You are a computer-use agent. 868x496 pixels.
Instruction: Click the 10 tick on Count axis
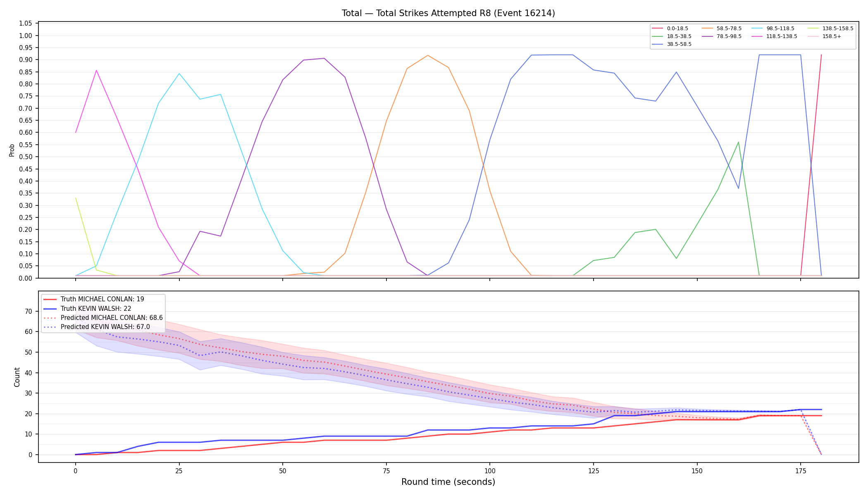(x=29, y=434)
